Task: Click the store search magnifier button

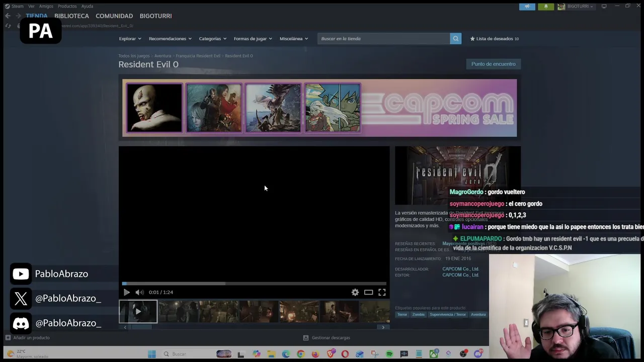Action: (455, 39)
